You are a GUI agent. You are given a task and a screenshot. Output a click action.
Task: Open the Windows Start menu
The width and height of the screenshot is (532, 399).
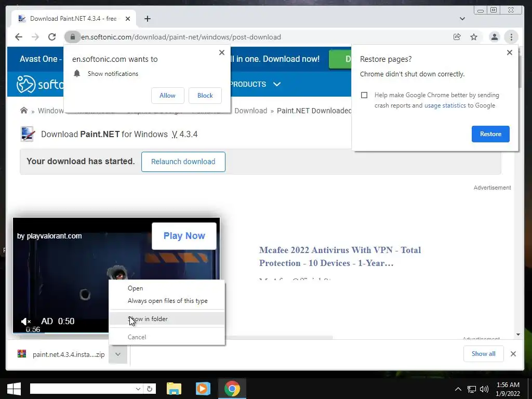[14, 389]
